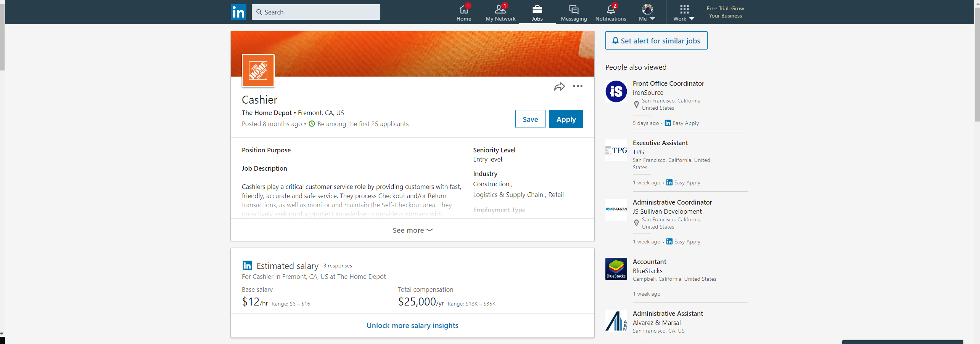The height and width of the screenshot is (344, 980).
Task: Open the Accountant job listing
Action: (x=649, y=262)
